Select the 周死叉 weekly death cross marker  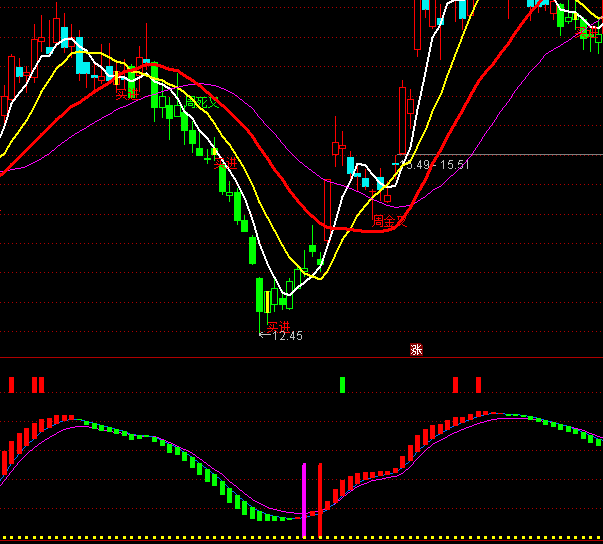pyautogui.click(x=203, y=103)
